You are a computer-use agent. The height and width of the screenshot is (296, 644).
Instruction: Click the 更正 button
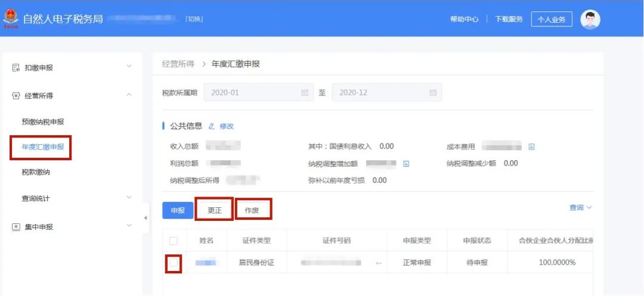pyautogui.click(x=215, y=210)
